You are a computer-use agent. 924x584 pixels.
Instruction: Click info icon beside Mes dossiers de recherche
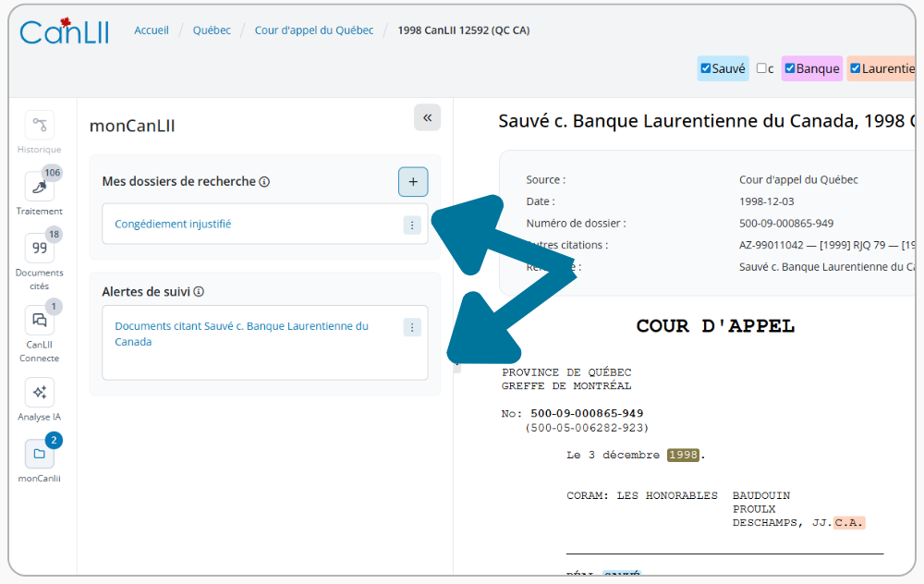coord(264,182)
